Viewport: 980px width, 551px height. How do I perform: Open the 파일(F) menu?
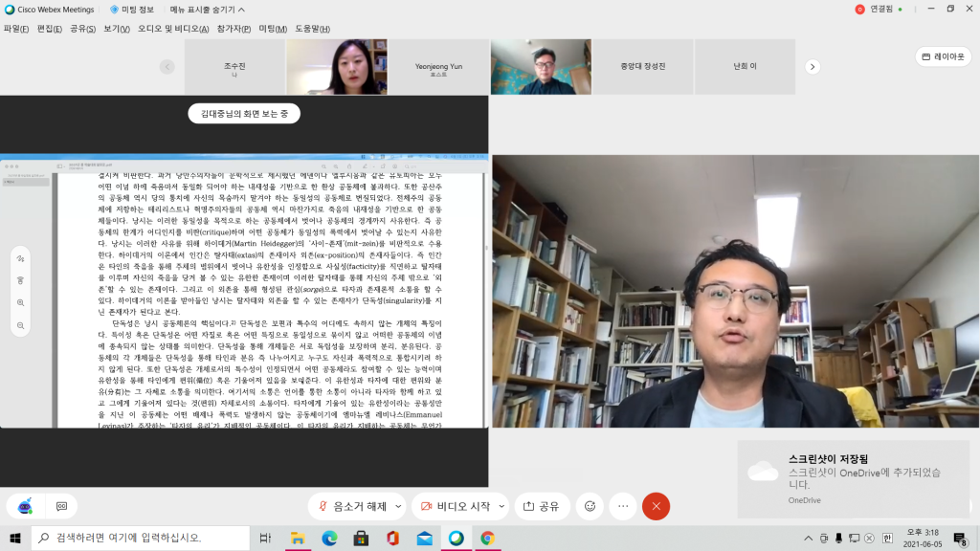tap(16, 29)
